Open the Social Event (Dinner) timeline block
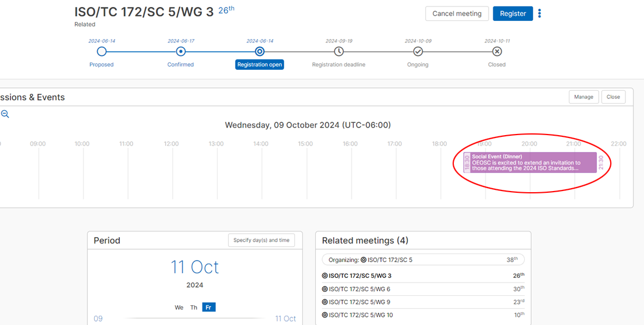 pos(530,162)
